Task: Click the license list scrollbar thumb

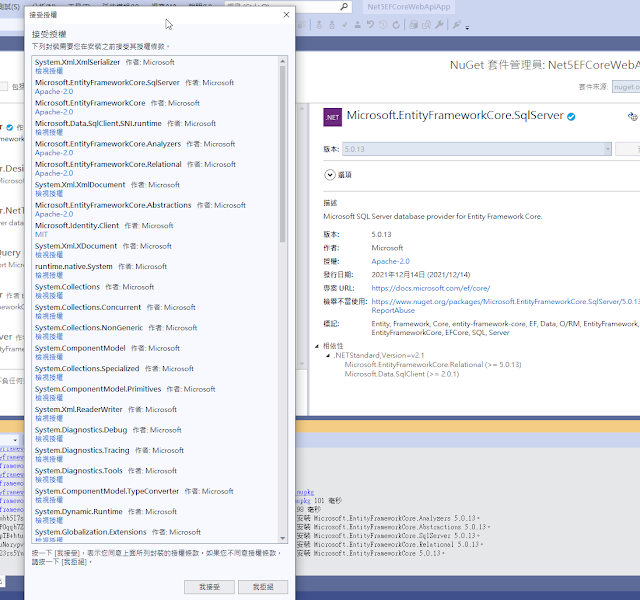Action: pyautogui.click(x=282, y=154)
